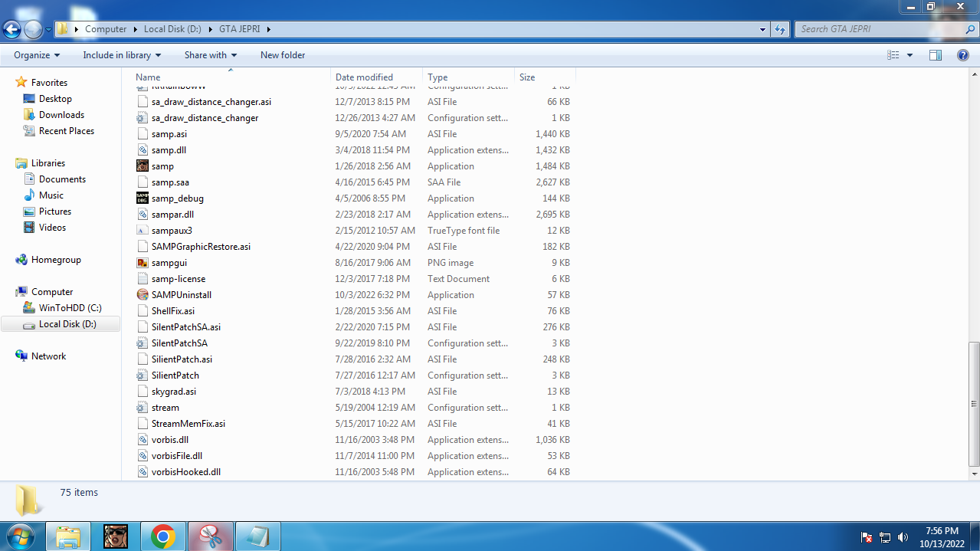The image size is (980, 551).
Task: Select the SAMPGraphicRestore.asi file
Action: pyautogui.click(x=201, y=247)
